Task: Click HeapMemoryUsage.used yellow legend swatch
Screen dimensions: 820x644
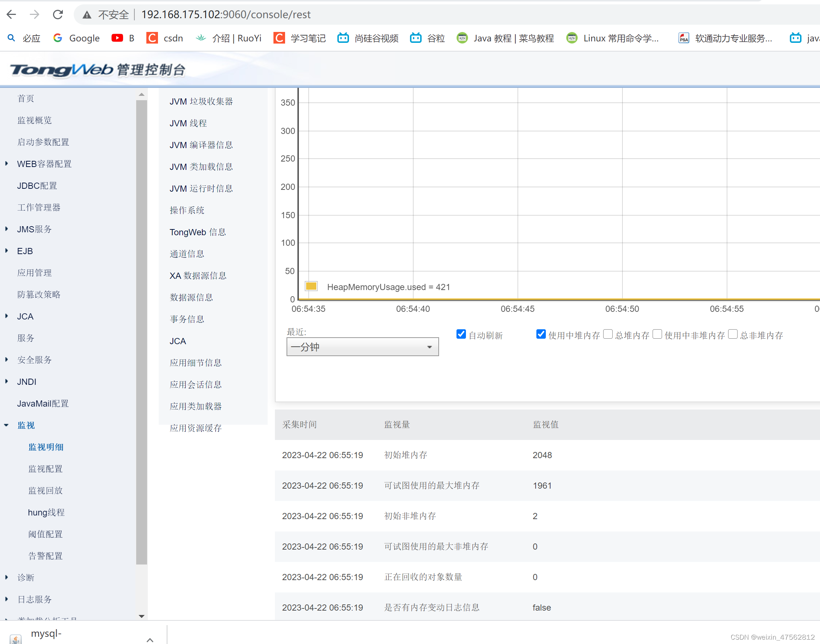Action: (x=311, y=286)
